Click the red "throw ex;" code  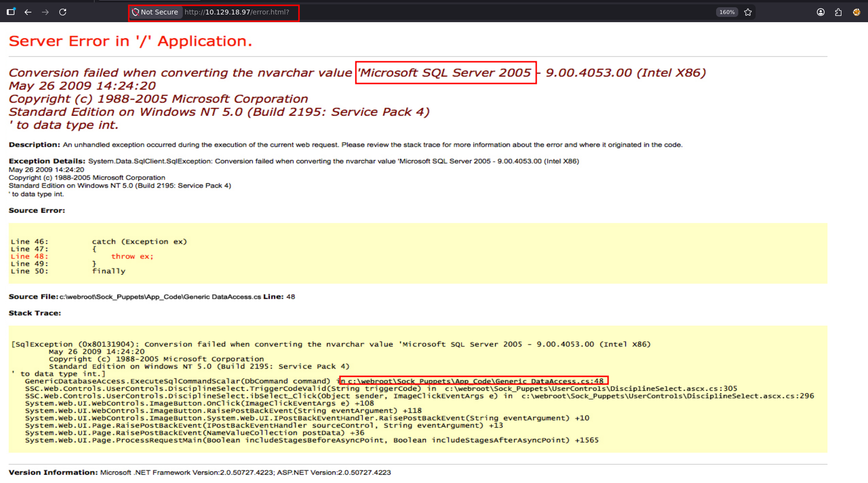click(132, 257)
